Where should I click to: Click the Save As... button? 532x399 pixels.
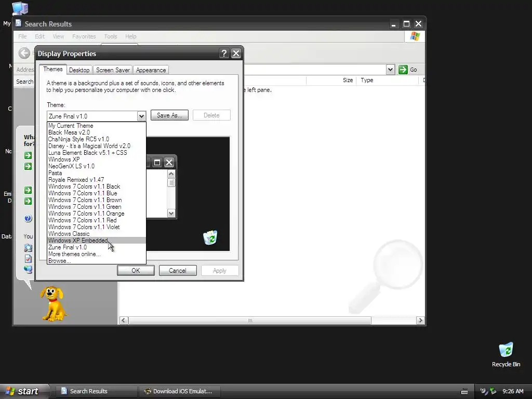click(x=169, y=115)
